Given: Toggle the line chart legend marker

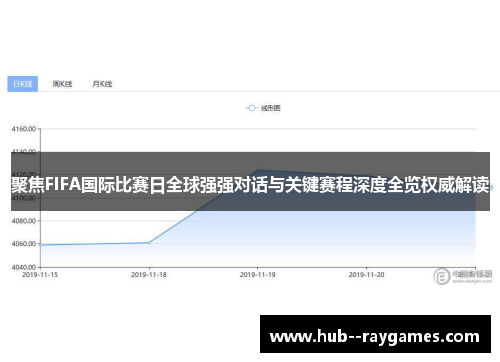Looking at the screenshot, I should [252, 108].
